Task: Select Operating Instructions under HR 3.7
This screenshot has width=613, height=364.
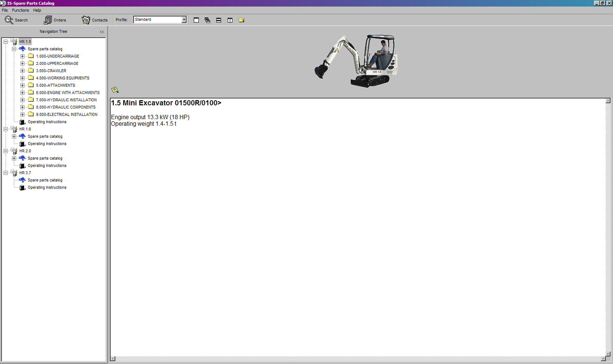Action: click(x=47, y=187)
